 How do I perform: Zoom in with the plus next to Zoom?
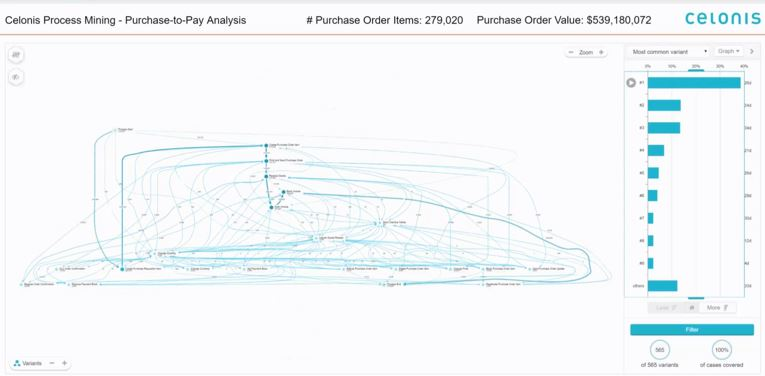(601, 52)
